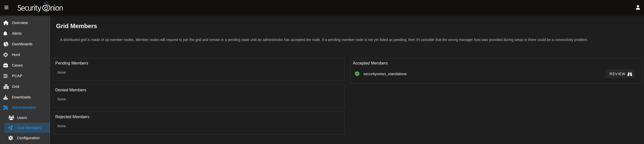Click the Grid Members node icon
Viewport: 644px width, 144px height.
coord(10,128)
